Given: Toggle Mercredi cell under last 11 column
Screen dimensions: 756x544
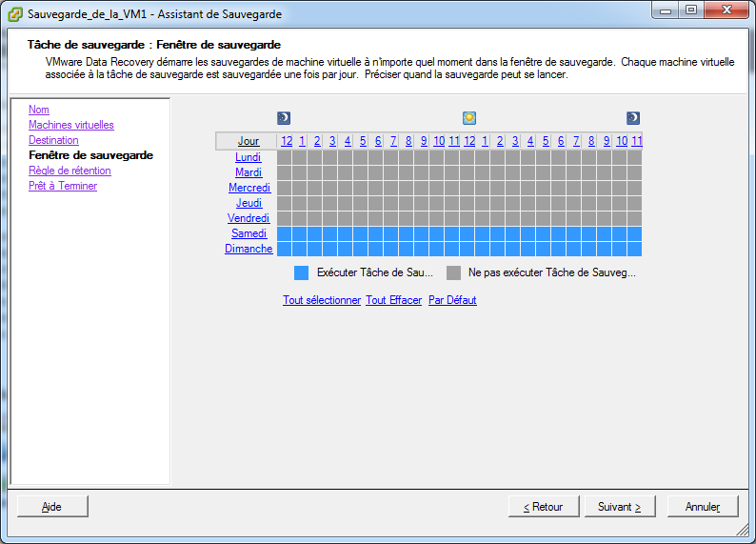Looking at the screenshot, I should [634, 188].
